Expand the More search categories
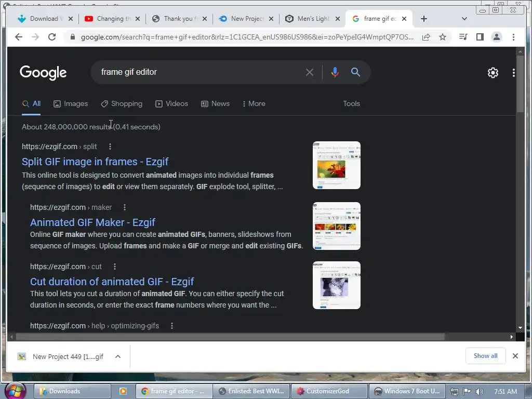Viewport: 532px width, 399px height. (254, 104)
